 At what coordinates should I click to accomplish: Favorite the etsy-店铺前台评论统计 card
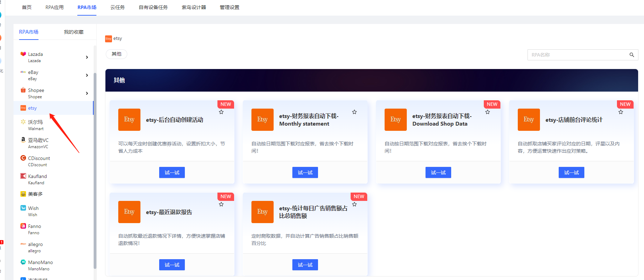pyautogui.click(x=621, y=112)
